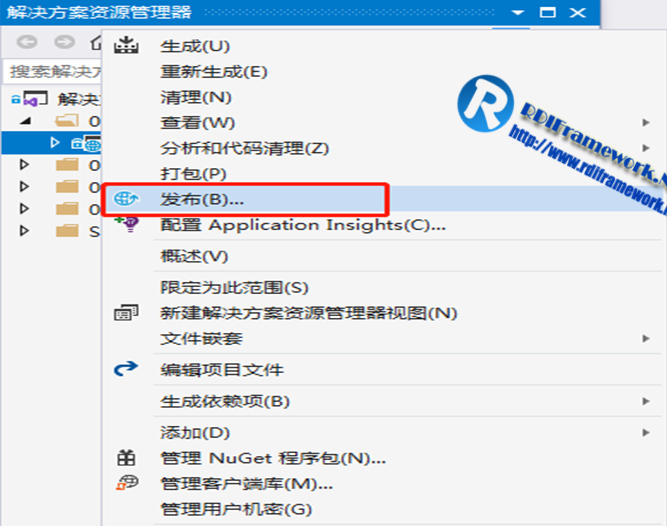Choose 限定为此范围(S)
Screen dimensions: 667x527
click(x=234, y=287)
